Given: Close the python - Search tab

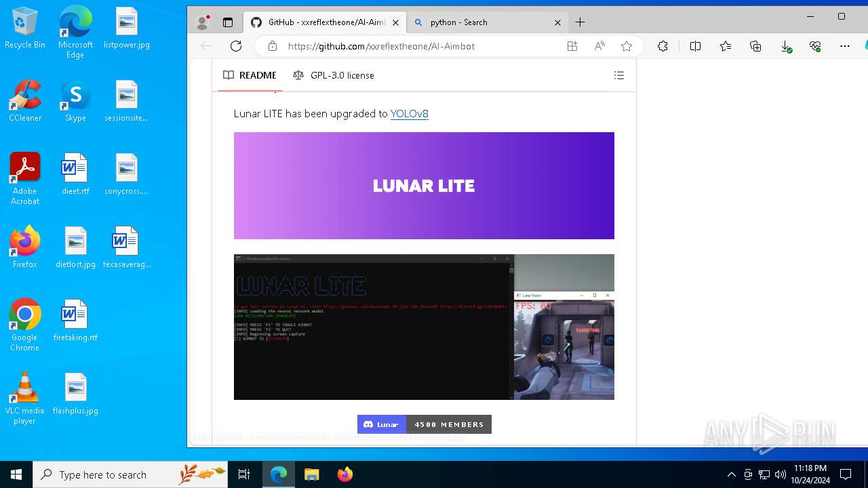Looking at the screenshot, I should pyautogui.click(x=557, y=22).
